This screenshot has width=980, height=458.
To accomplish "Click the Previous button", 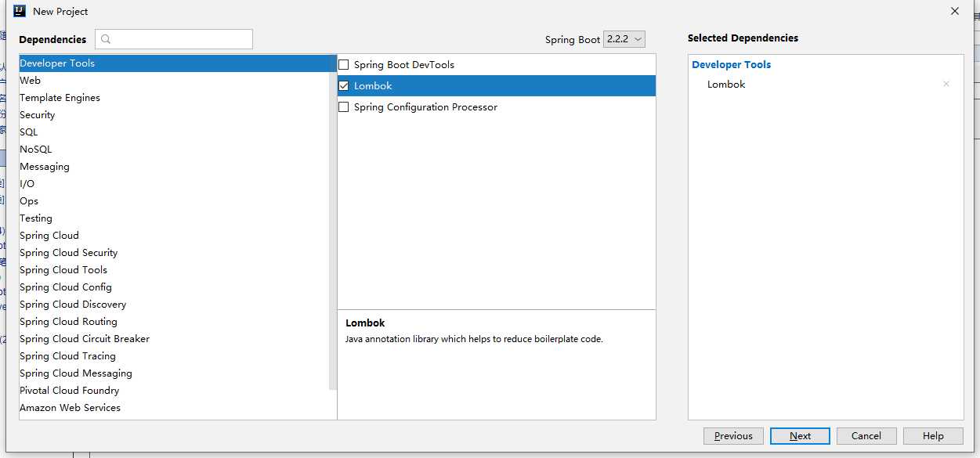I will click(733, 436).
